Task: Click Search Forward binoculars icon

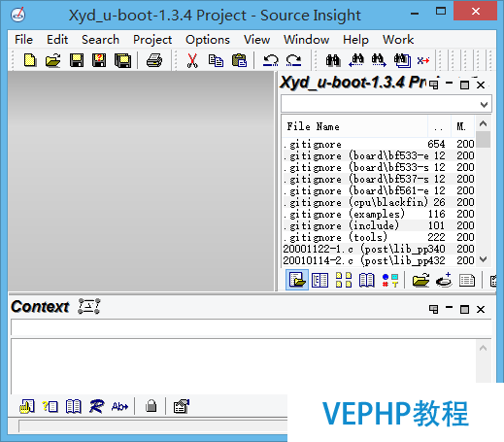Action: pos(379,60)
